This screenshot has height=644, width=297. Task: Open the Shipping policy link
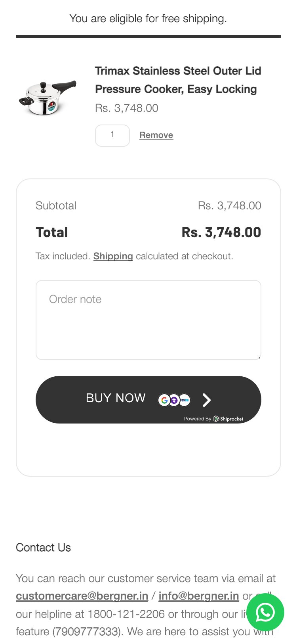113,256
